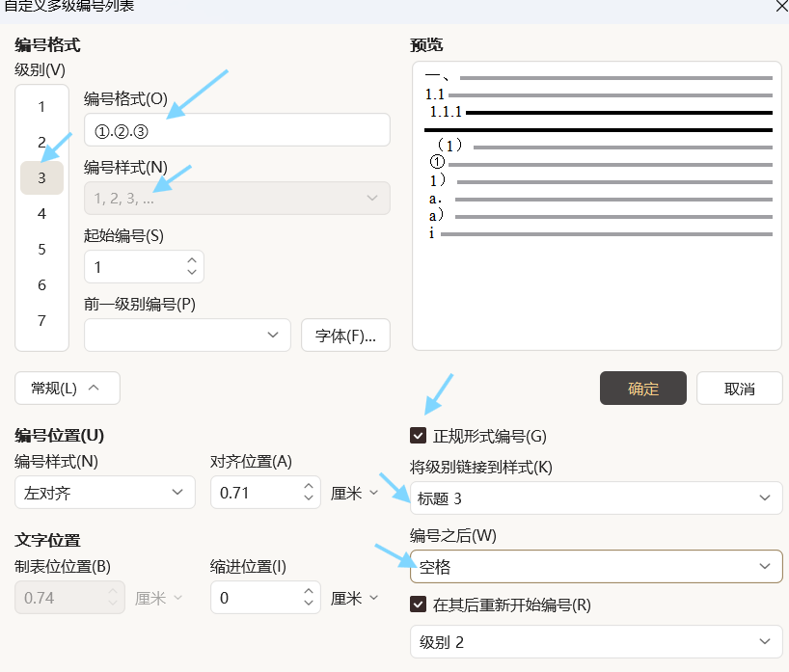The image size is (789, 672).
Task: Select level 7 in the level list
Action: (x=41, y=321)
